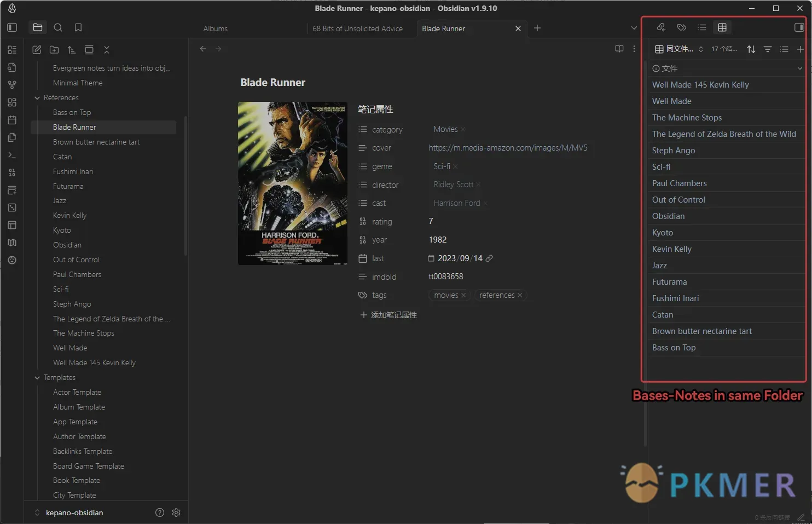This screenshot has width=812, height=524.
Task: Open base view selector dropdown
Action: (x=679, y=49)
